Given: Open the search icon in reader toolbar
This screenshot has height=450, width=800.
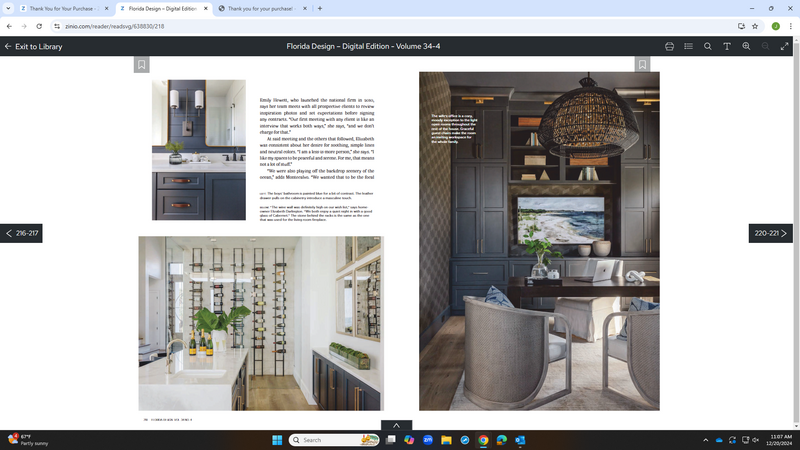Looking at the screenshot, I should coord(708,46).
